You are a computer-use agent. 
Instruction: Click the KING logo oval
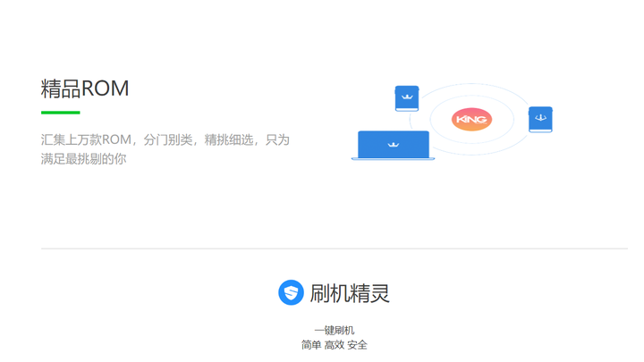coord(471,120)
